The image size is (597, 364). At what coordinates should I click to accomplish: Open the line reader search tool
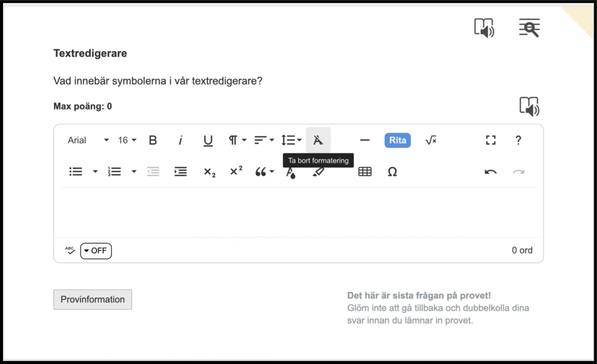click(529, 28)
